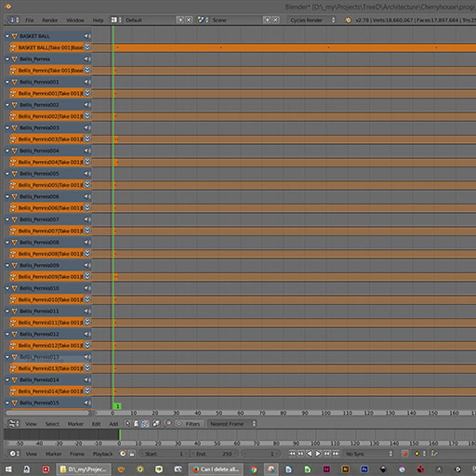Image resolution: width=476 pixels, height=476 pixels.
Task: Open the Marker menu in NLA editor
Action: coord(75,423)
